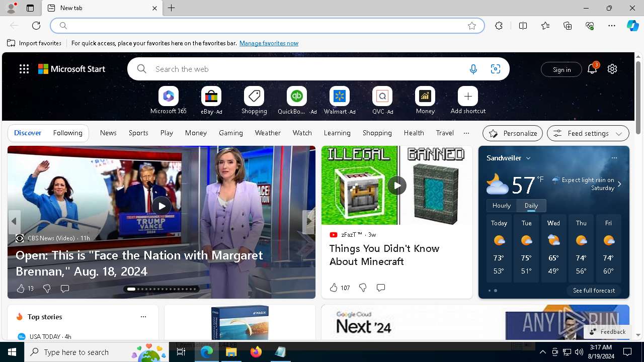This screenshot has width=644, height=362.
Task: Start voice search with microphone icon
Action: [473, 69]
